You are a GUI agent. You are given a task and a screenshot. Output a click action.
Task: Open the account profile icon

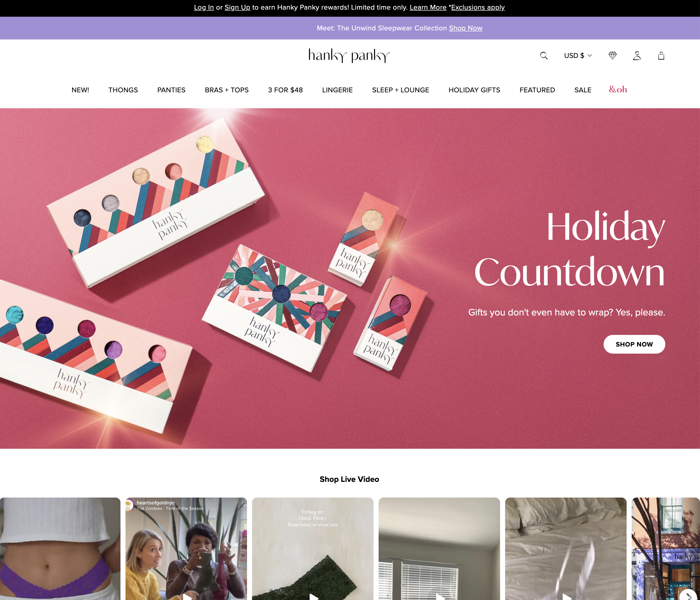pyautogui.click(x=637, y=56)
